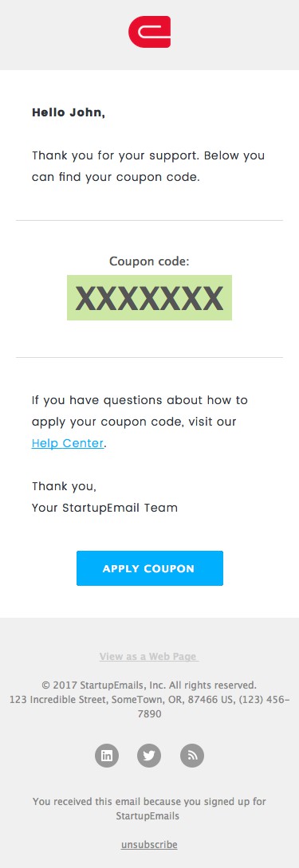
Task: Click the APPLY COUPON button
Action: click(150, 568)
